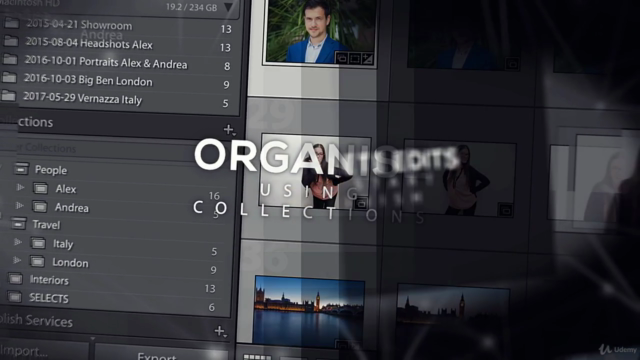Click the Big Ben London folder icon
Image resolution: width=640 pixels, height=360 pixels.
9,77
